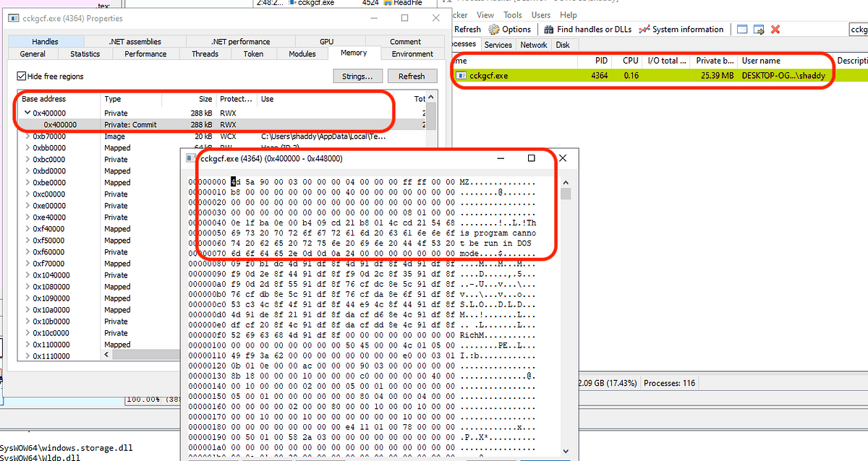Sort by Base address column header
Screen dimensions: 868x461
59,99
